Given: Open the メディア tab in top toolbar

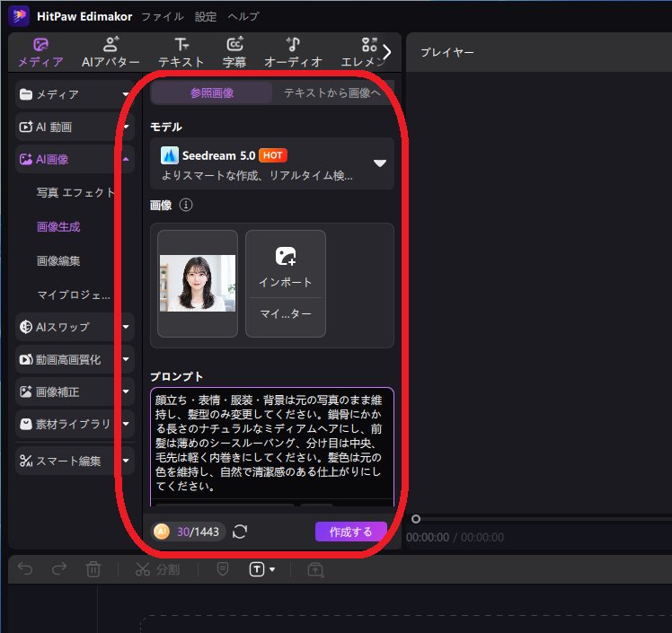Looking at the screenshot, I should [40, 53].
